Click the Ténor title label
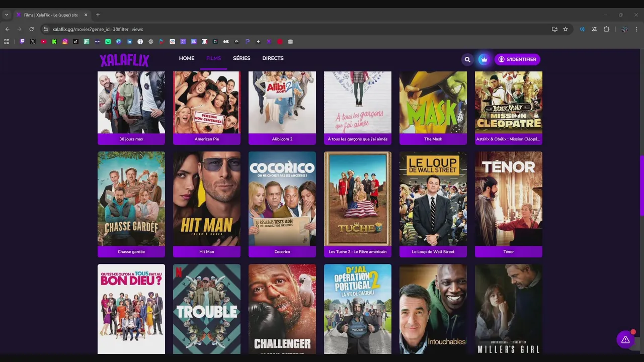Screen dimensions: 644x362 click(x=509, y=251)
